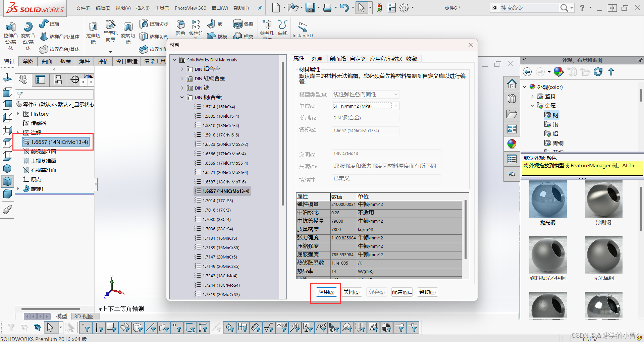Open the 文件(F) menu

83,8
